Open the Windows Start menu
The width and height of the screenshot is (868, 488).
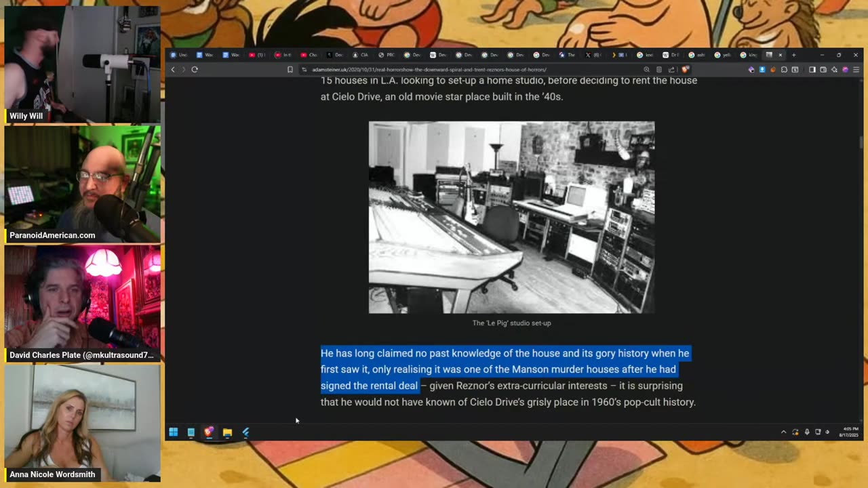pos(174,432)
